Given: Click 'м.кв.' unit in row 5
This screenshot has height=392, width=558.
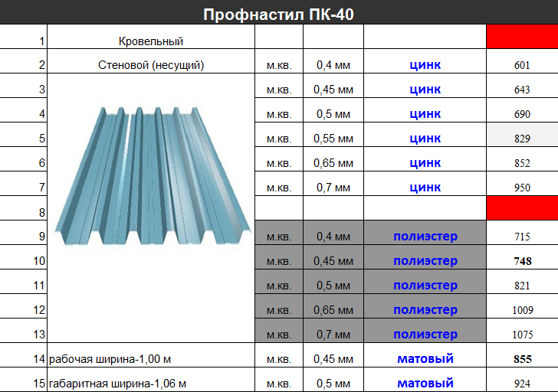Looking at the screenshot, I should pyautogui.click(x=279, y=139).
